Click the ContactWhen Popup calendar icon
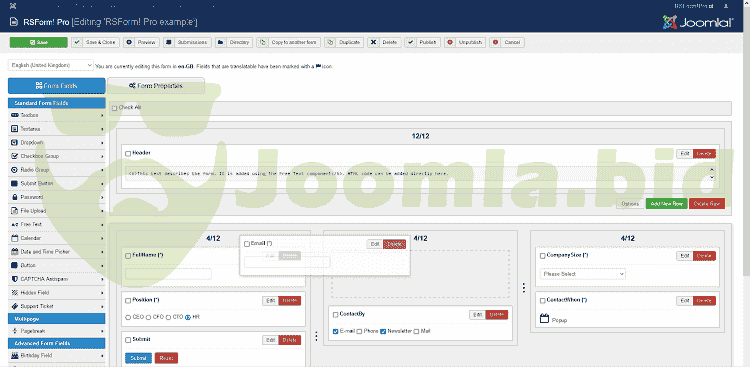The image size is (750, 367). pyautogui.click(x=544, y=319)
